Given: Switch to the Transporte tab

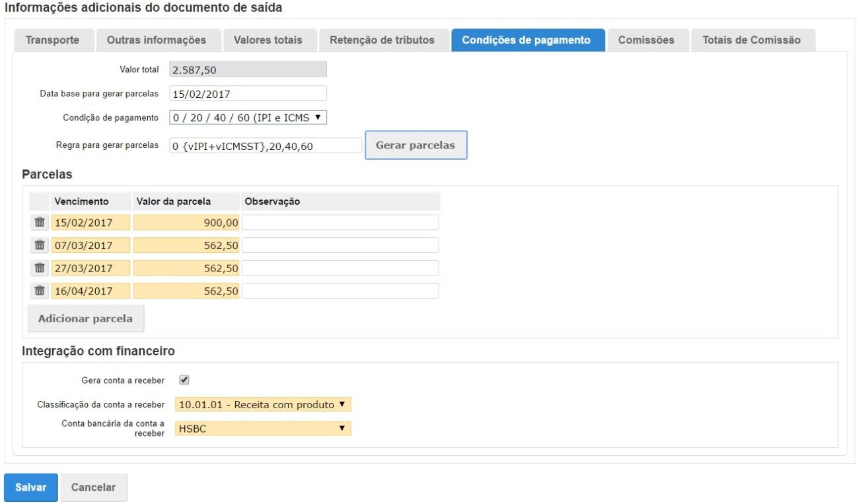Looking at the screenshot, I should tap(52, 40).
